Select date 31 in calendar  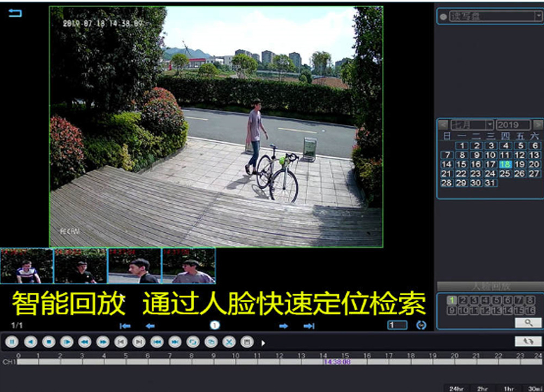pyautogui.click(x=490, y=183)
